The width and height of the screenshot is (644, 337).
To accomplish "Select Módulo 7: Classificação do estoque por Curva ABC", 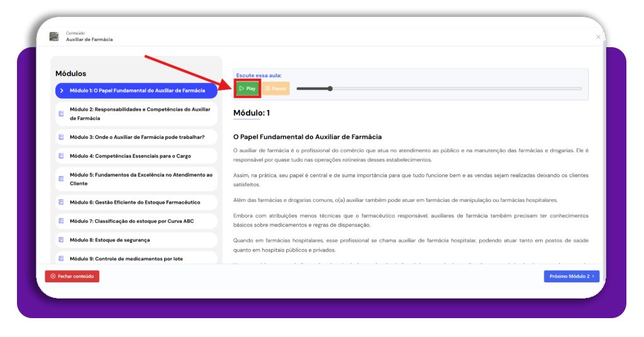I will pos(136,221).
